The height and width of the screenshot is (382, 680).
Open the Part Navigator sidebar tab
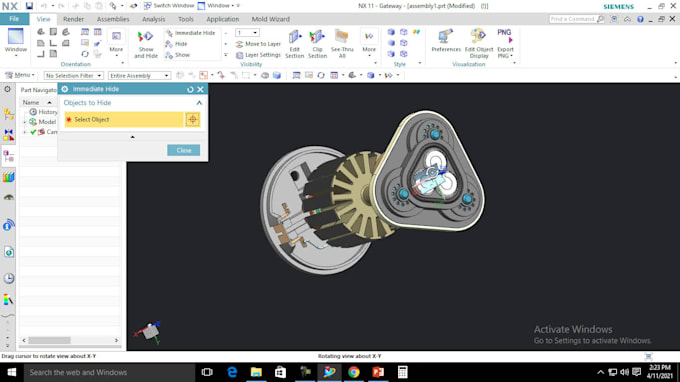tap(8, 156)
